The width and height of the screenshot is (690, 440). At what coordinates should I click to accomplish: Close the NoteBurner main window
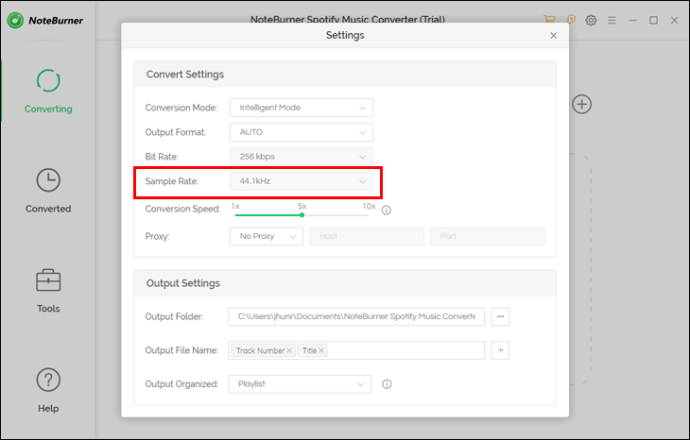(x=674, y=20)
